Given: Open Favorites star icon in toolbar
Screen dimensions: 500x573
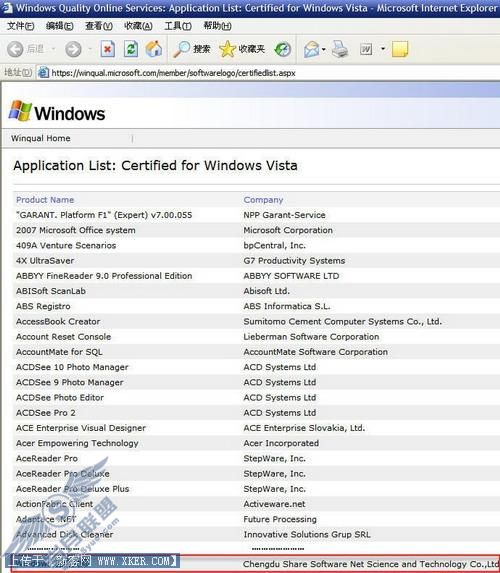Looking at the screenshot, I should click(227, 49).
